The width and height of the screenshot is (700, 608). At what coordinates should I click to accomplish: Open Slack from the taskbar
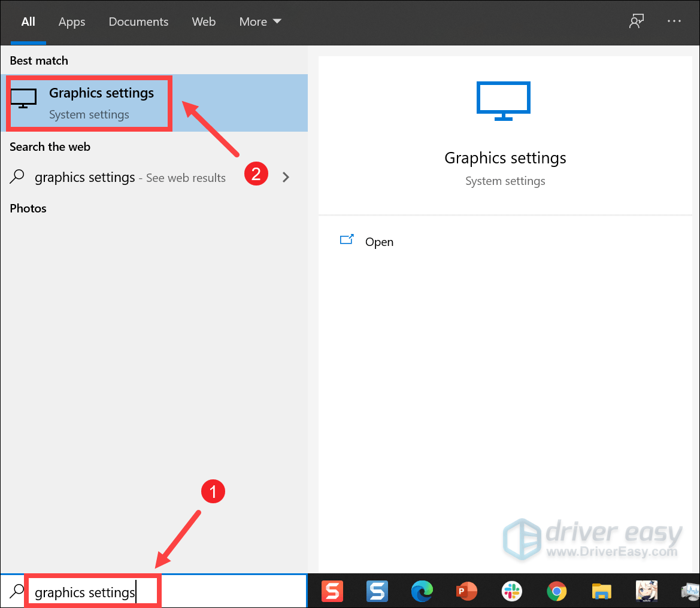point(511,591)
